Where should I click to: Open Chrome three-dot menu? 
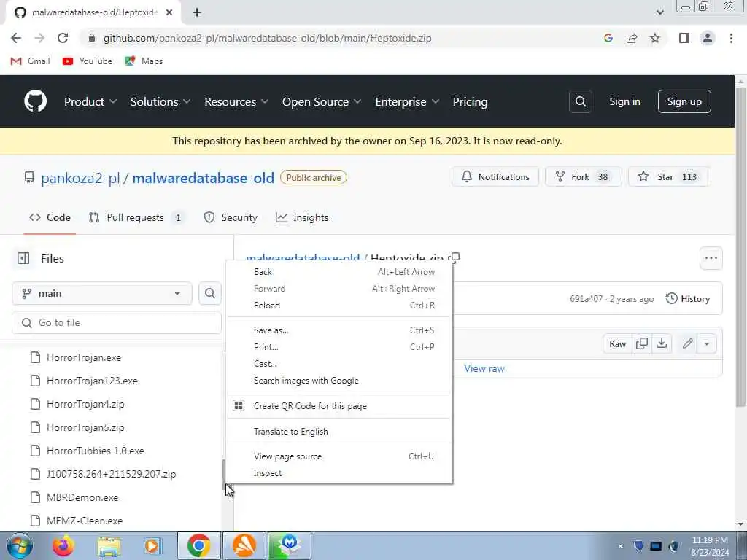pyautogui.click(x=731, y=38)
